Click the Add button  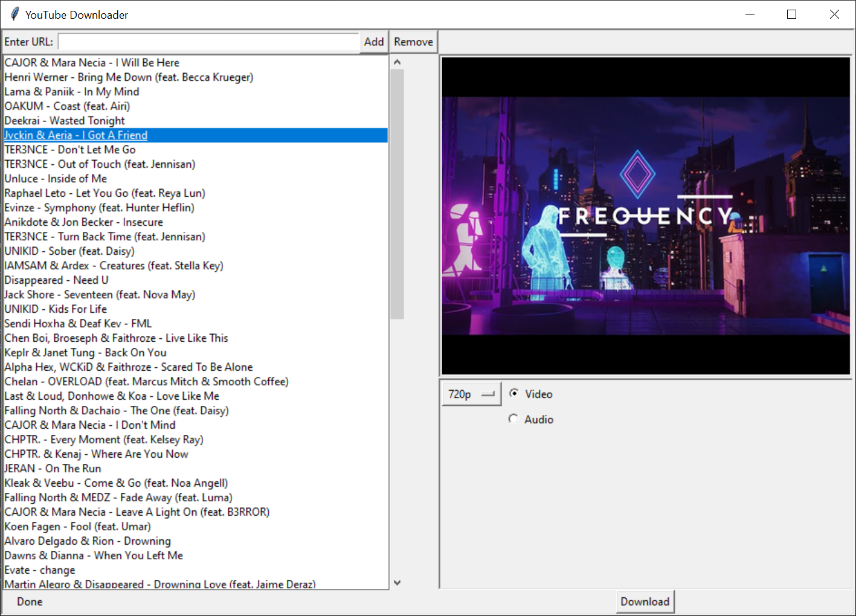coord(373,42)
